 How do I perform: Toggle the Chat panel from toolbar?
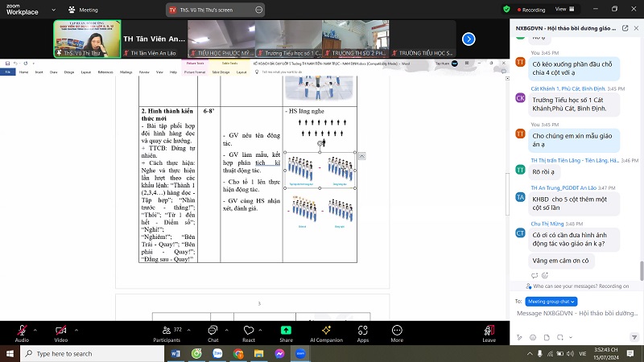pos(213,331)
